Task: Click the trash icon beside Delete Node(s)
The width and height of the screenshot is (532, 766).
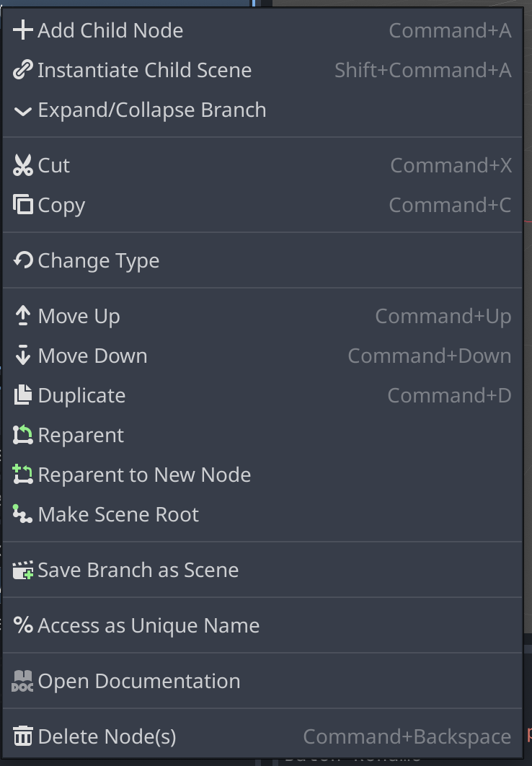Action: tap(22, 736)
